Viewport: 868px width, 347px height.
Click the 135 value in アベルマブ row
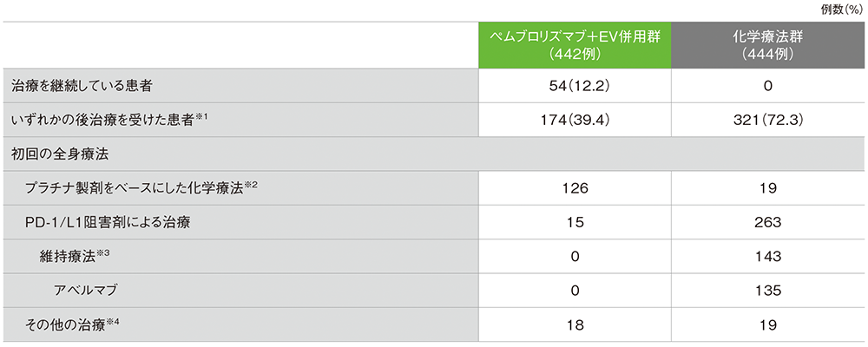tap(770, 290)
